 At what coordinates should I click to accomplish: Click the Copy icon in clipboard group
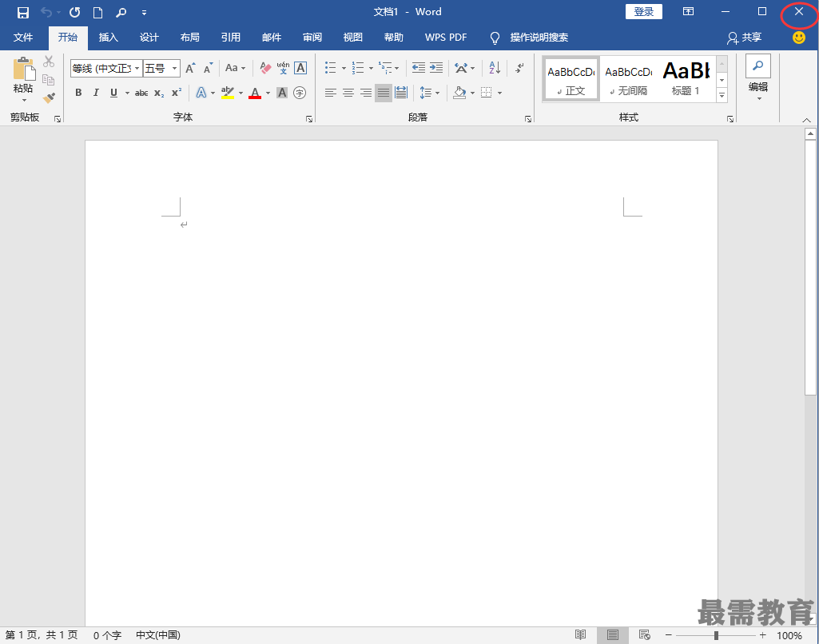coord(49,79)
